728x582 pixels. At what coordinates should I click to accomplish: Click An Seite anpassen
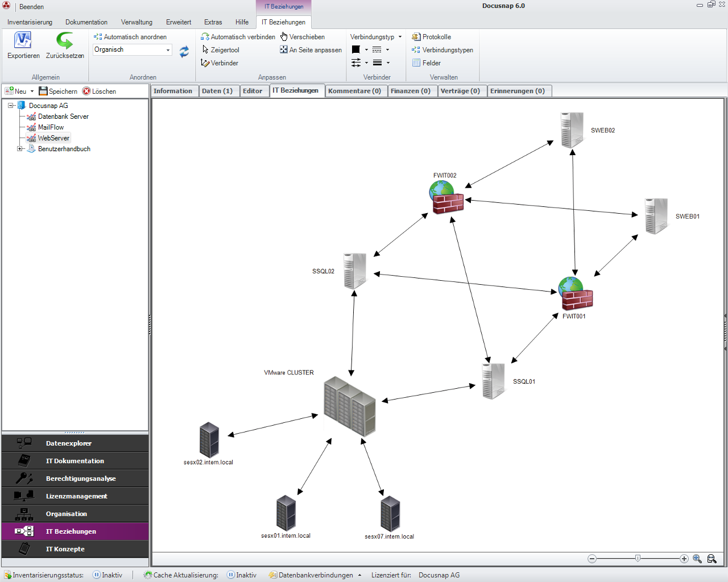(311, 50)
